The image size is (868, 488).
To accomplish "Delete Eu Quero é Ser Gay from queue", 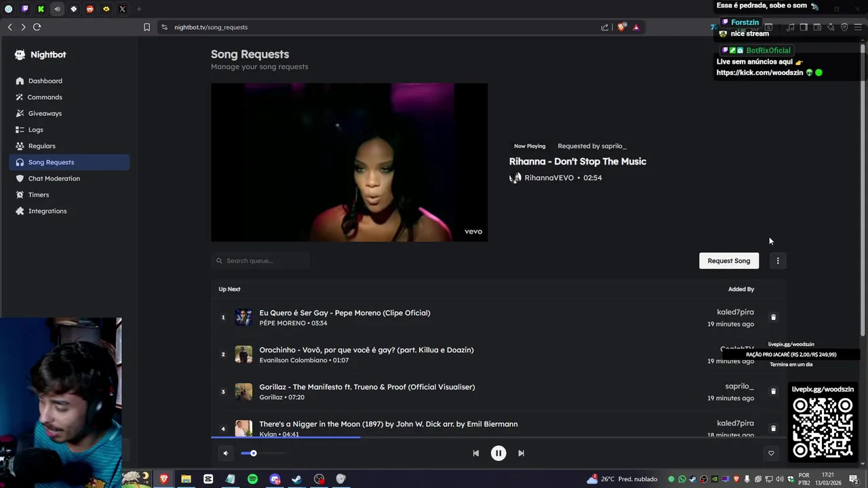I will [x=773, y=317].
